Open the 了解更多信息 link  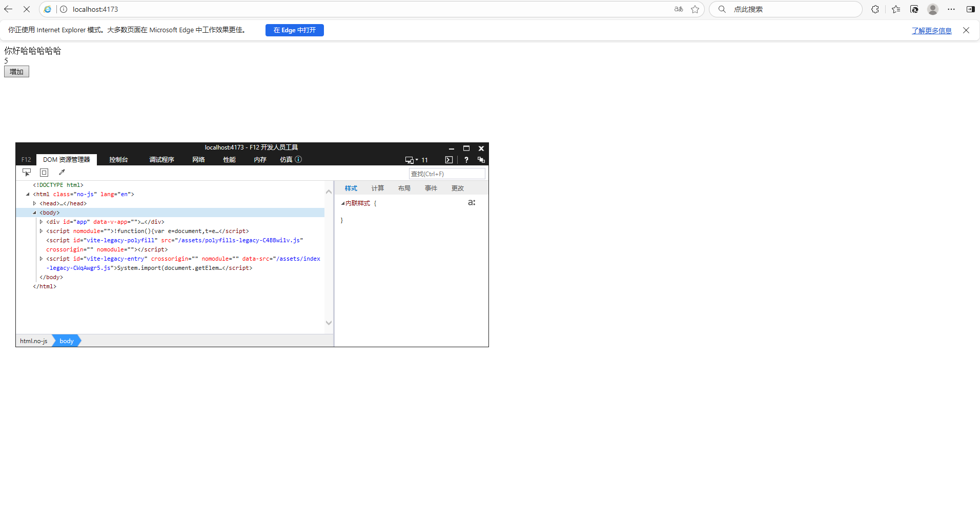932,31
